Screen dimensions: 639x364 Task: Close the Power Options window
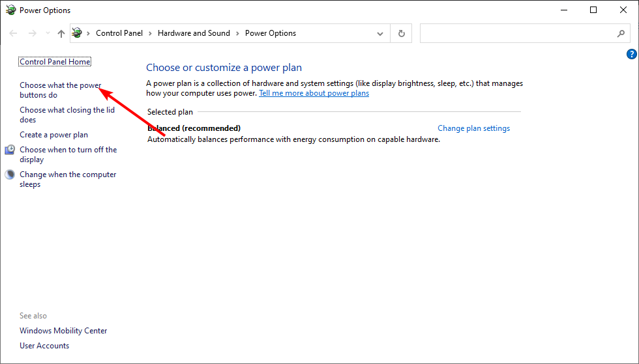click(x=623, y=10)
